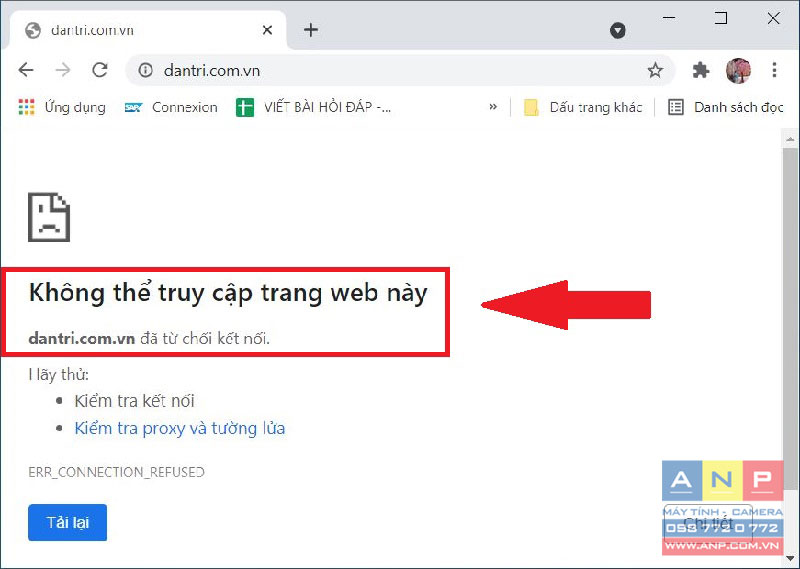800x569 pixels.
Task: Open the Danh sách đọc reading list
Action: [x=726, y=107]
